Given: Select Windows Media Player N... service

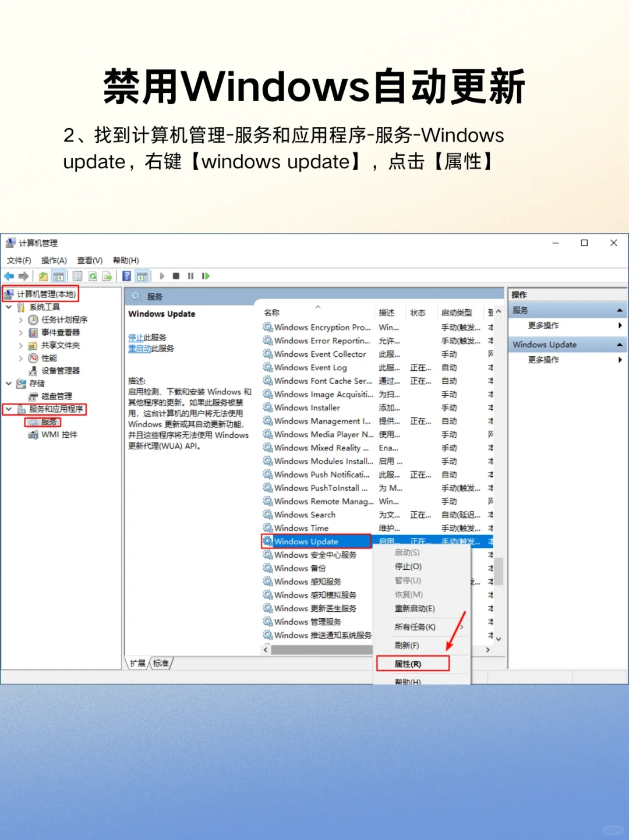Looking at the screenshot, I should click(318, 434).
